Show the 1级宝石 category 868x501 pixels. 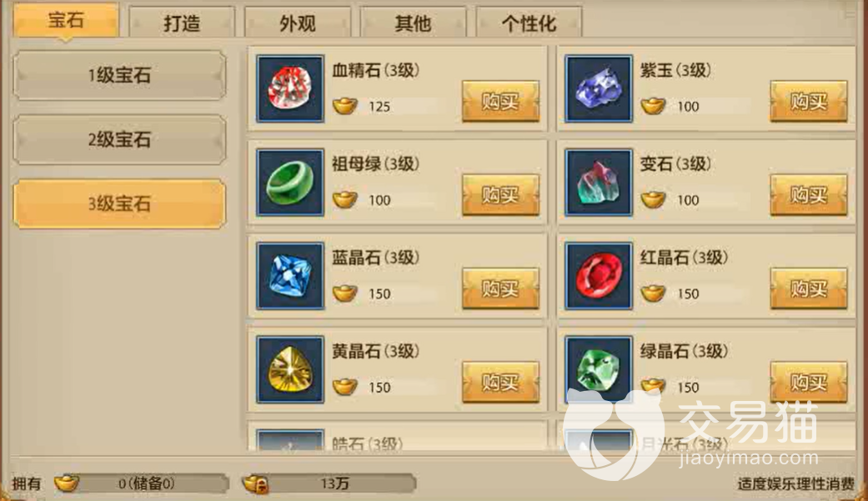(x=119, y=75)
